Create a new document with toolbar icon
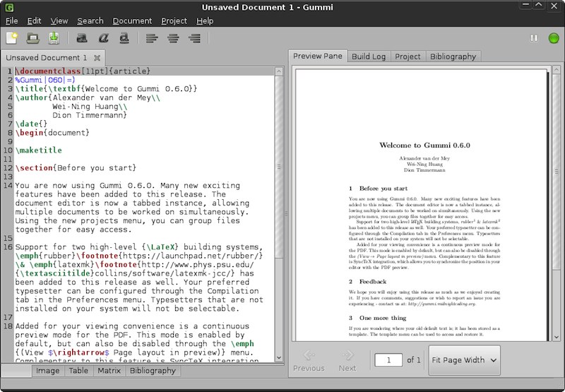 11,38
